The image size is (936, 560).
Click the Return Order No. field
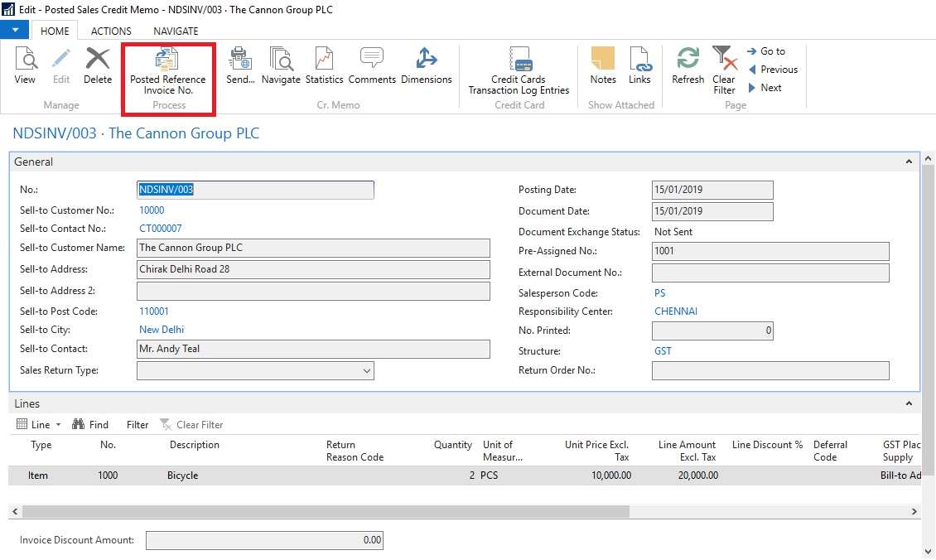(770, 371)
